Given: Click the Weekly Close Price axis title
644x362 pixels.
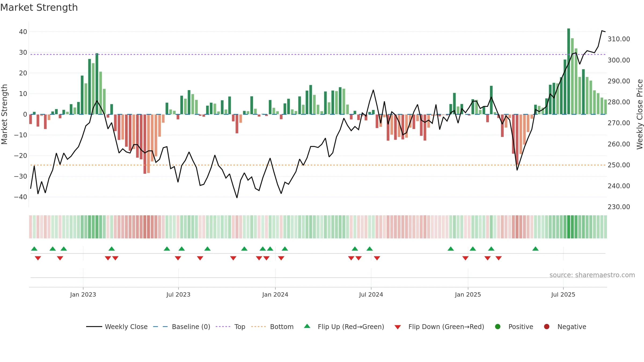Looking at the screenshot, I should click(x=640, y=114).
